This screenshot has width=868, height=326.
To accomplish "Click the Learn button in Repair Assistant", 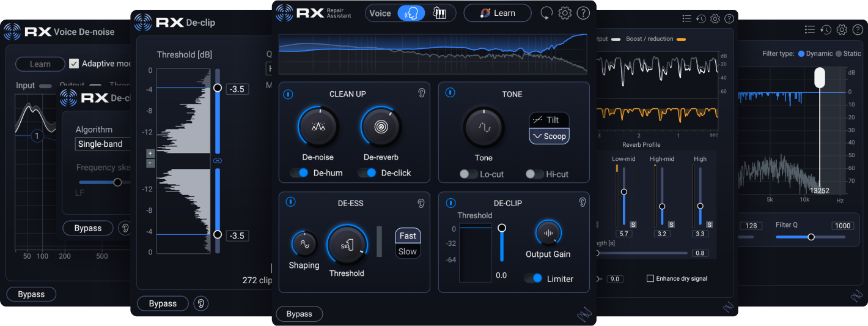I will coord(498,13).
